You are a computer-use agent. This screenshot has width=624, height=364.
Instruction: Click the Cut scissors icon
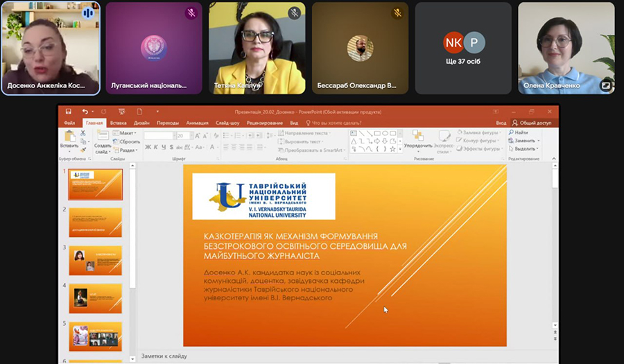(83, 132)
